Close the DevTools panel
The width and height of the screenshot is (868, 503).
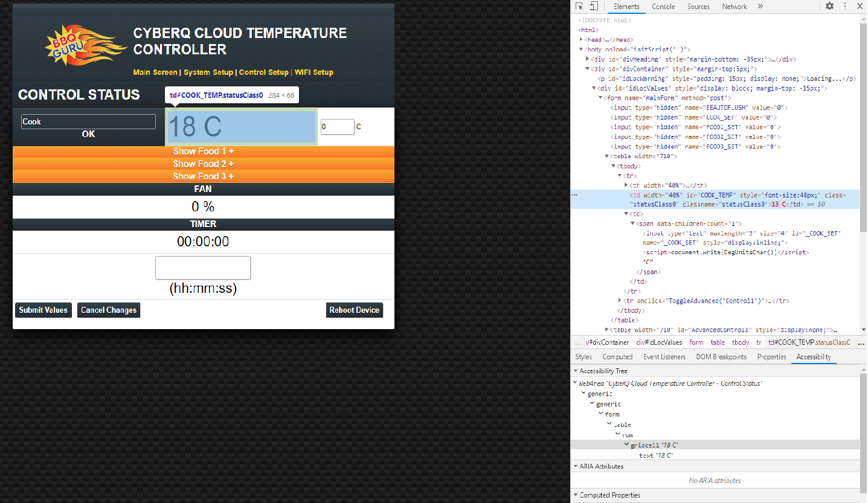tap(860, 6)
